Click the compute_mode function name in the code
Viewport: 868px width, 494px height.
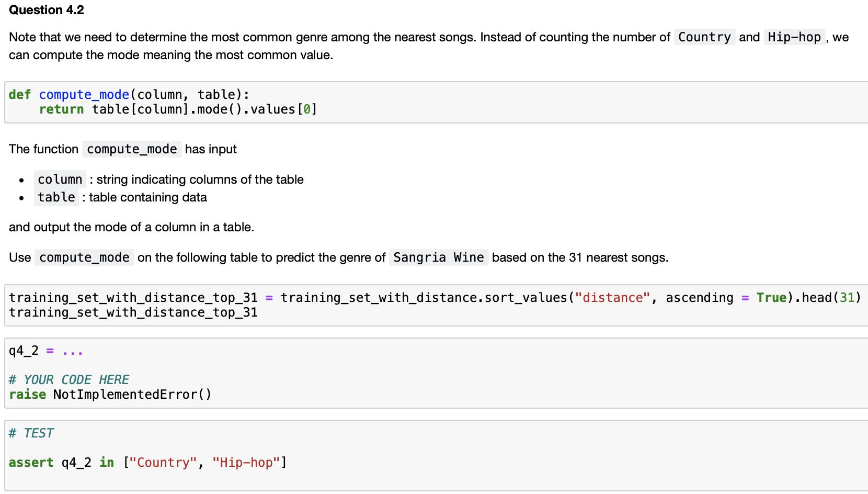click(84, 95)
